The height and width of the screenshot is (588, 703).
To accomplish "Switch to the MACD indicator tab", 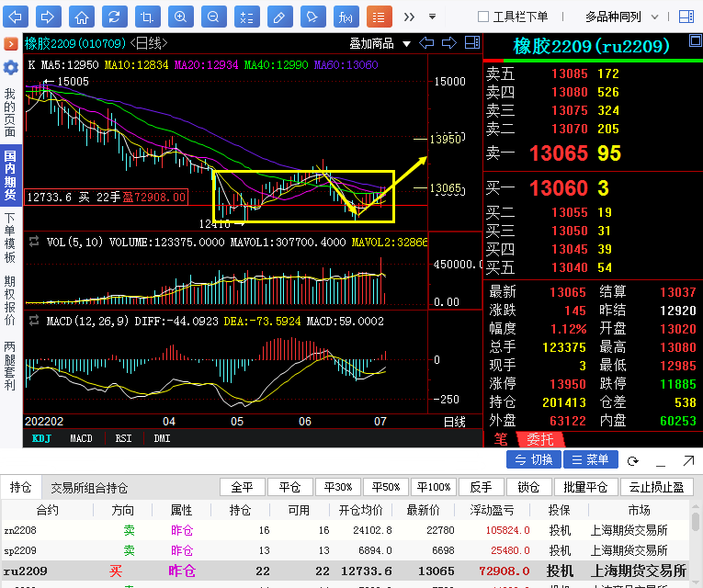I will [x=81, y=438].
